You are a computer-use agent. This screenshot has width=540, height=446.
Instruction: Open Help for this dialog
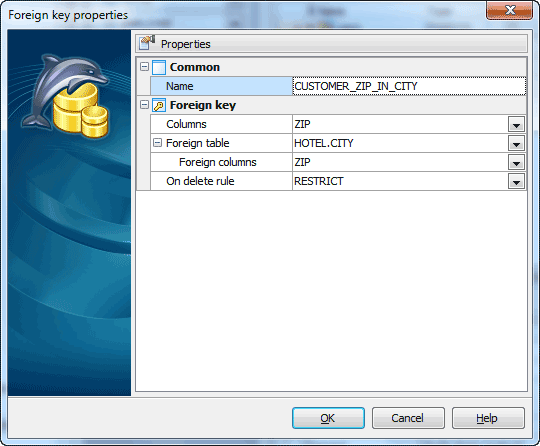pyautogui.click(x=488, y=418)
